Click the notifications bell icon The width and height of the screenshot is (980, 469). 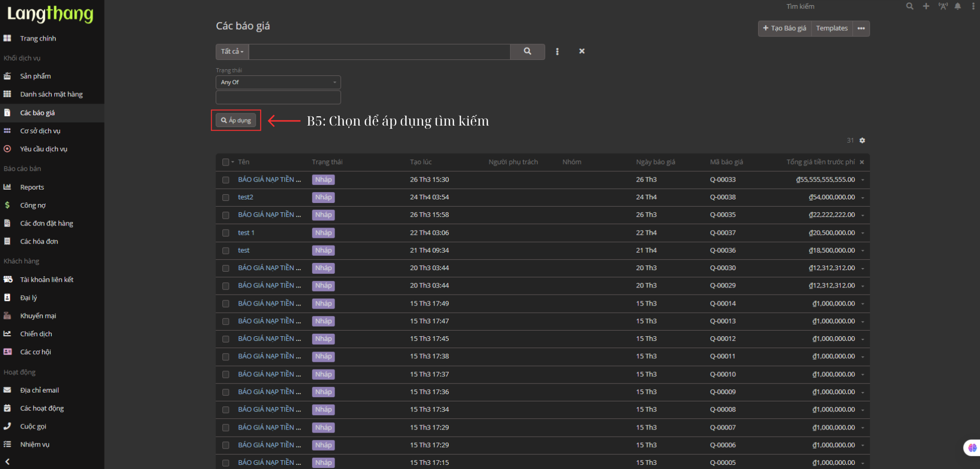pos(957,6)
